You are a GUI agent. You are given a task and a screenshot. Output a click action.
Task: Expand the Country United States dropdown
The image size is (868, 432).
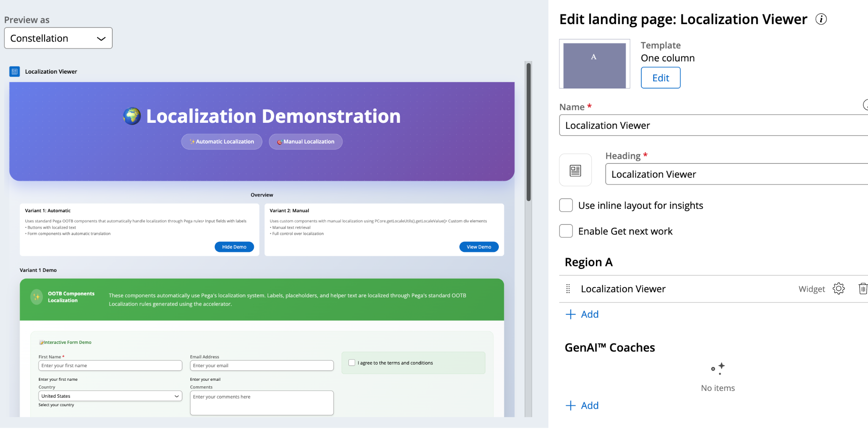(110, 396)
